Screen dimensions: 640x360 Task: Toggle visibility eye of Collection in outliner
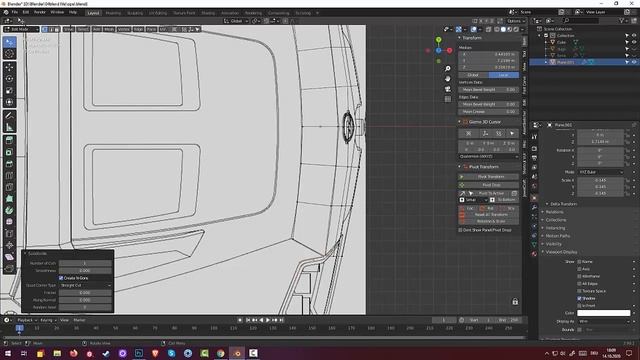634,36
